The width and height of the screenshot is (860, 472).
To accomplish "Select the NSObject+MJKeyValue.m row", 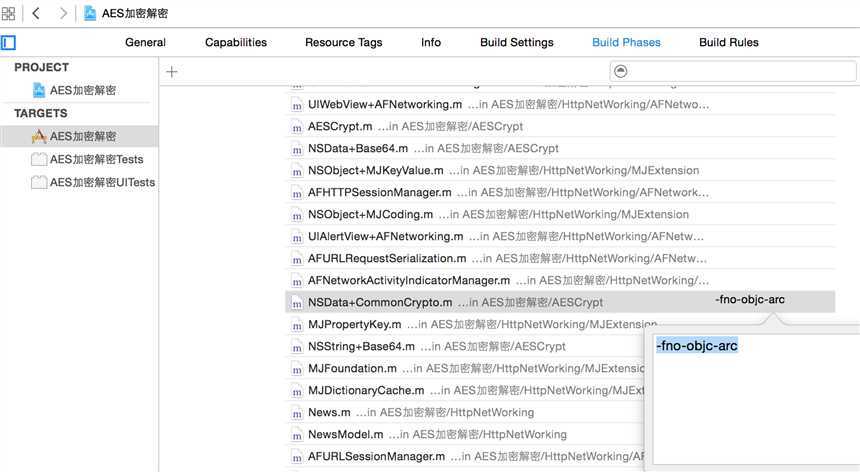I will [560, 170].
